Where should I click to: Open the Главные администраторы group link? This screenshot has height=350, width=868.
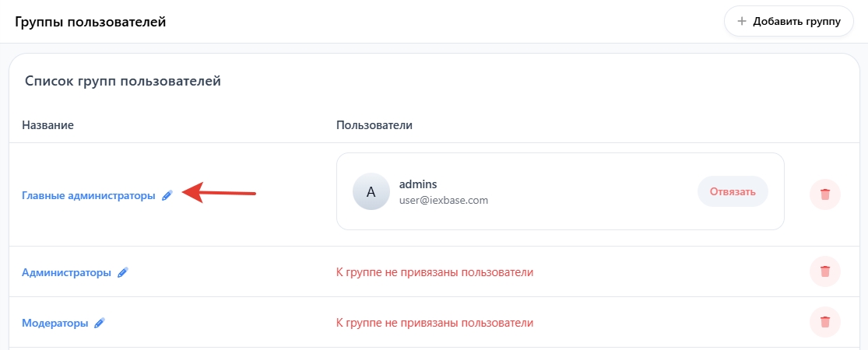[88, 196]
